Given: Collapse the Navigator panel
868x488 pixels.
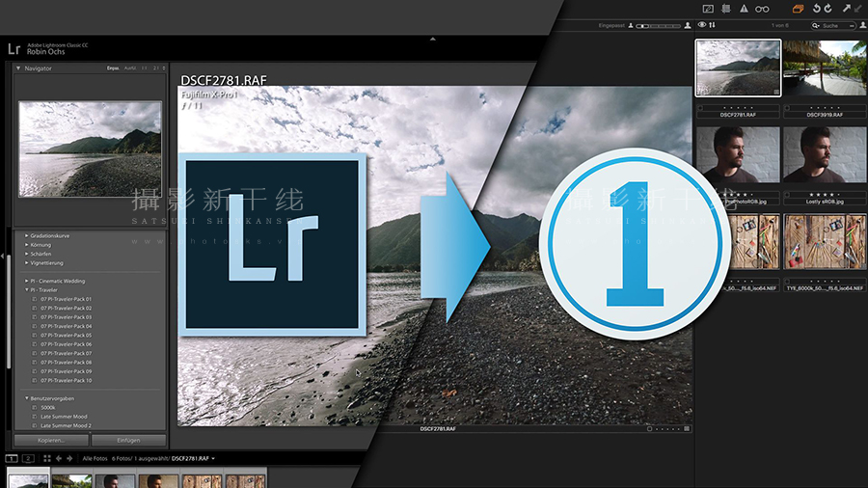Looking at the screenshot, I should pyautogui.click(x=18, y=68).
